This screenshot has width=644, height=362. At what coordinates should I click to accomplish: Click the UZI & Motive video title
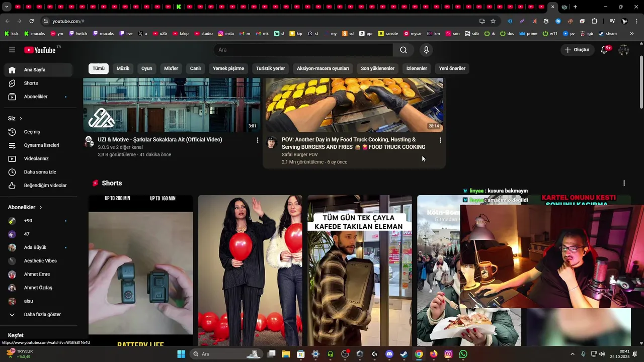tap(160, 140)
